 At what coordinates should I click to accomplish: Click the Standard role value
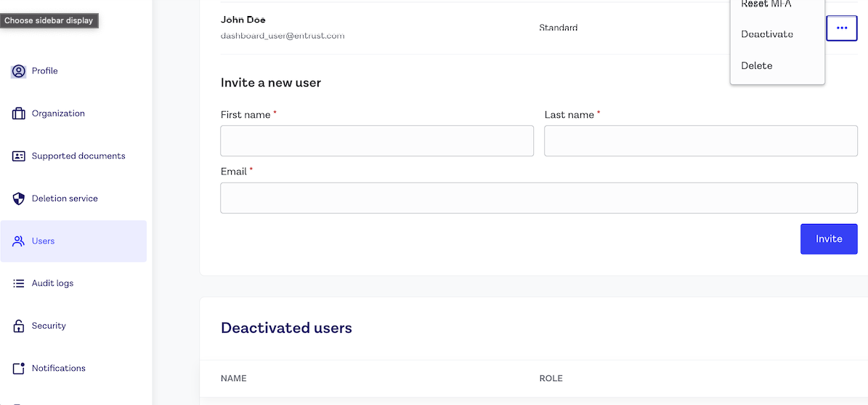tap(558, 27)
